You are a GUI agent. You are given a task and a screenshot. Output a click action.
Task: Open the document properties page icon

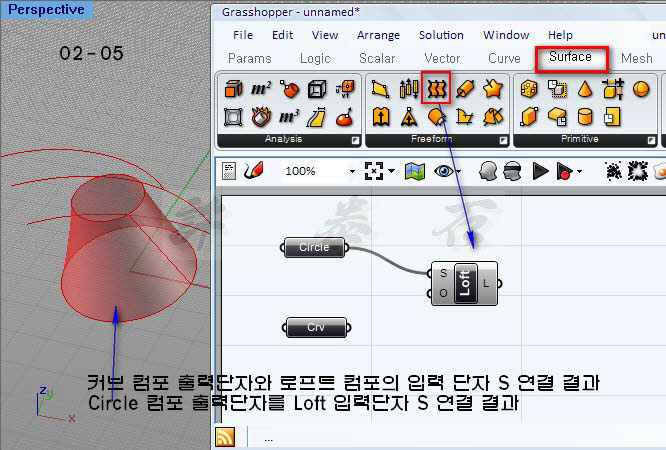(229, 171)
